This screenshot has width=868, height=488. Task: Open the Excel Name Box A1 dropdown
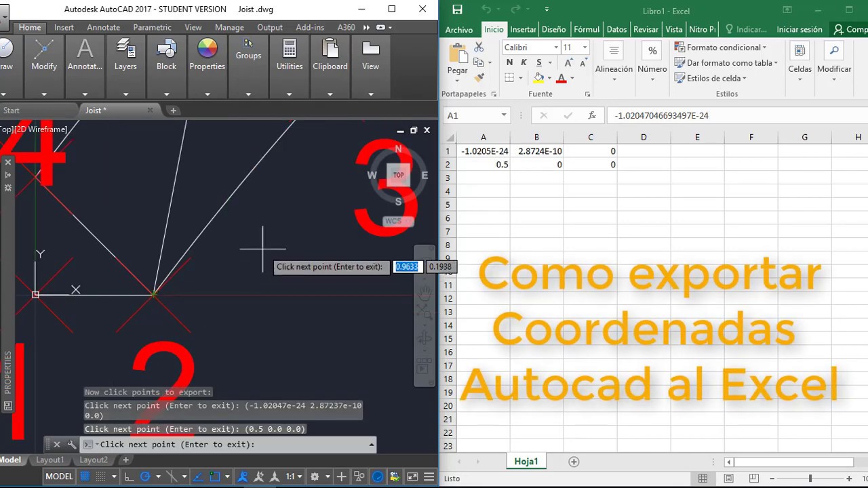(503, 115)
